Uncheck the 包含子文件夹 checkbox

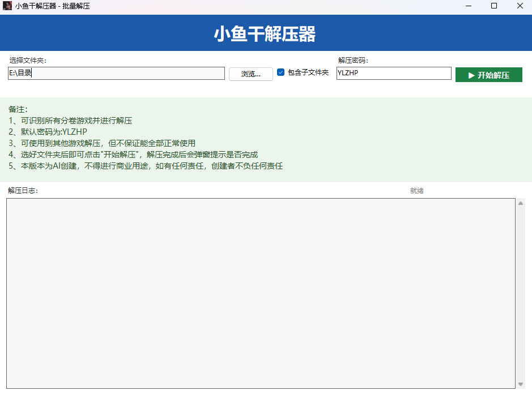(x=280, y=72)
